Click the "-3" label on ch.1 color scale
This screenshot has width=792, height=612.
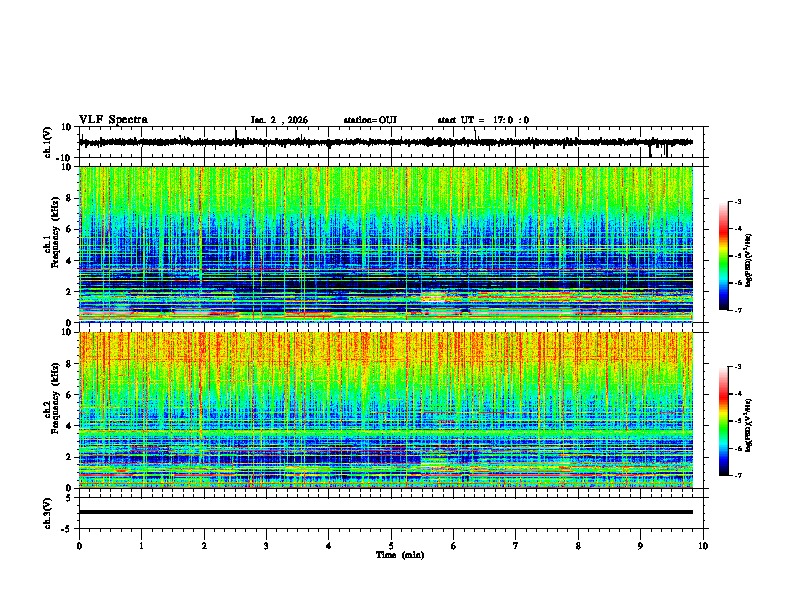click(738, 201)
